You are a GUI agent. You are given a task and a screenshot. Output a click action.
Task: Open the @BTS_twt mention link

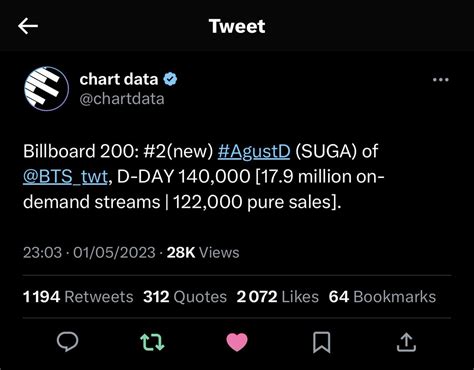[x=65, y=177]
